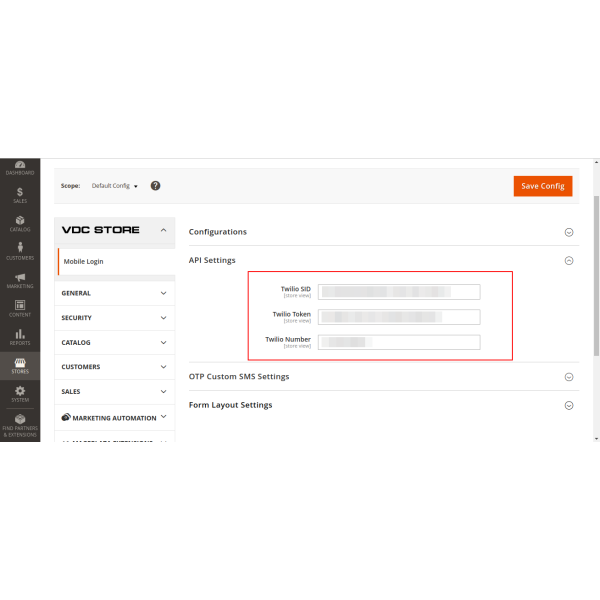The height and width of the screenshot is (600, 600).
Task: Click the Catalog cube icon in sidebar
Action: (20, 222)
